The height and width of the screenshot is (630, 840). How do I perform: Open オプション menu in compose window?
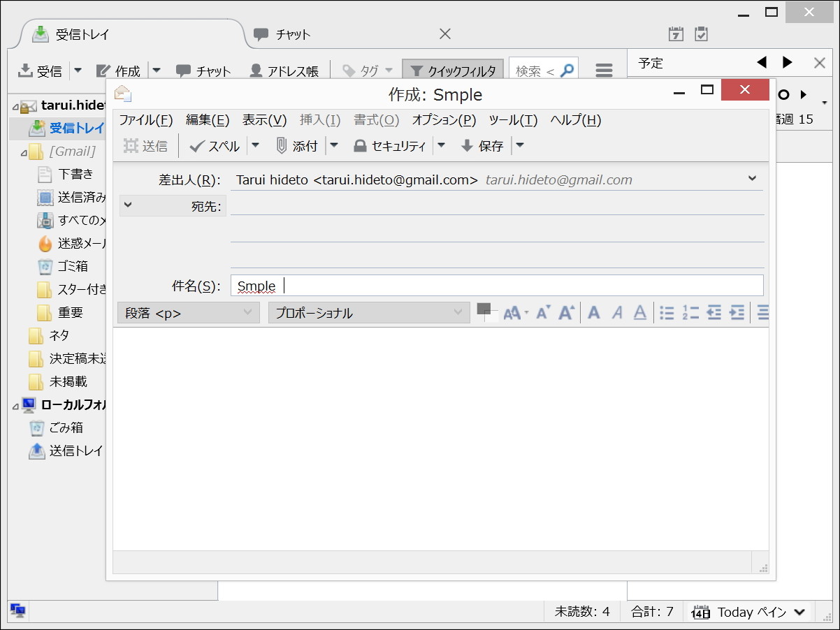444,120
